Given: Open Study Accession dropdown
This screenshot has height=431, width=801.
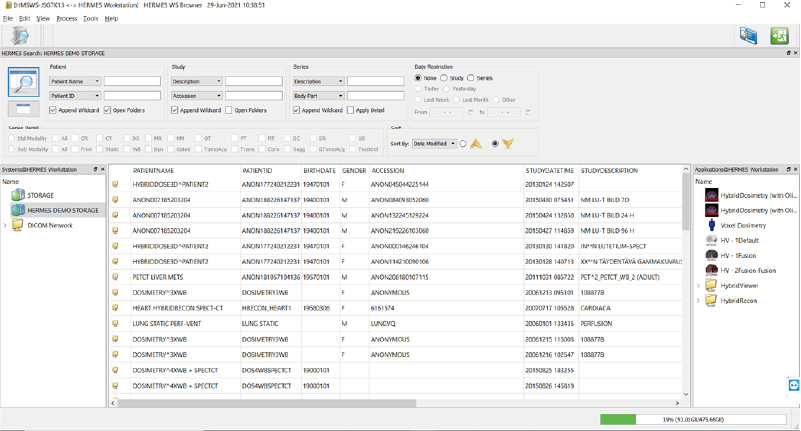Looking at the screenshot, I should [x=197, y=95].
